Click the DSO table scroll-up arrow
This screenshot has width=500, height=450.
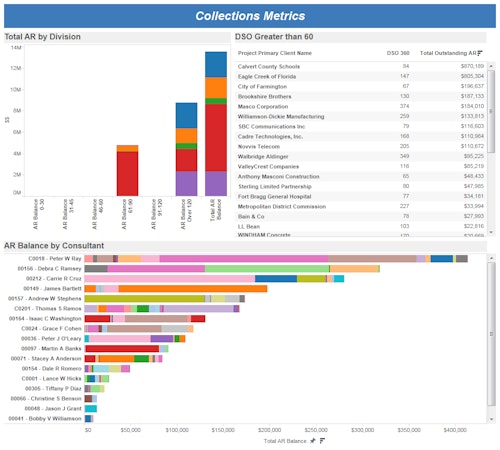pos(491,66)
